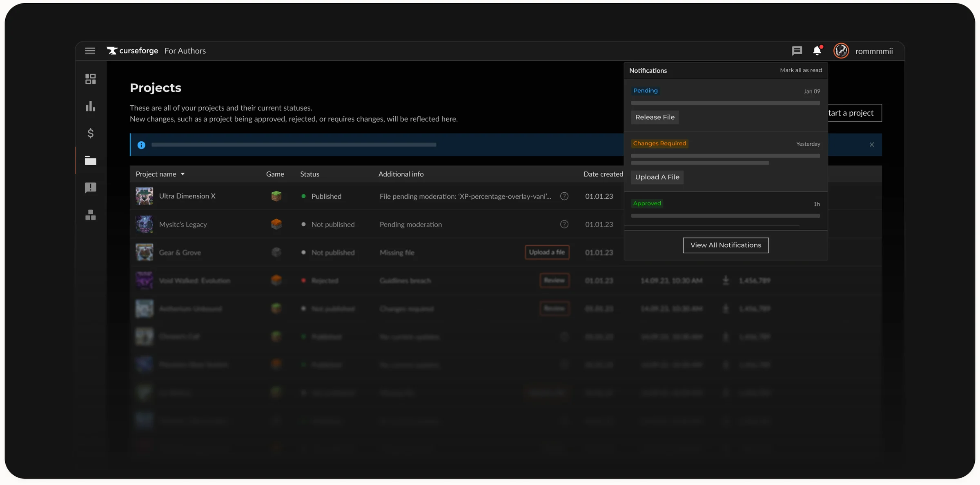The image size is (980, 485).
Task: Open the Dashboard sidebar icon
Action: point(90,79)
